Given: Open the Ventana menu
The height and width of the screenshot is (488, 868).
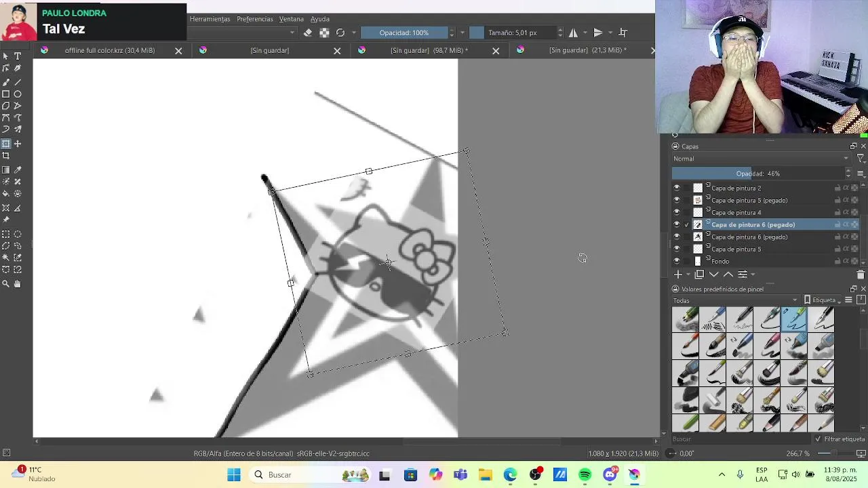Looking at the screenshot, I should pyautogui.click(x=292, y=19).
